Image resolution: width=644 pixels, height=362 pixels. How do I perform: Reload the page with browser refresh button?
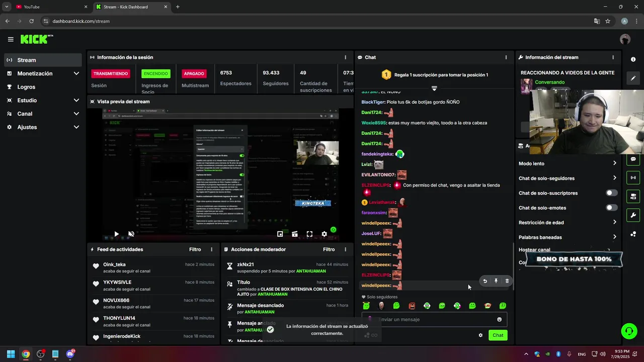pyautogui.click(x=31, y=21)
